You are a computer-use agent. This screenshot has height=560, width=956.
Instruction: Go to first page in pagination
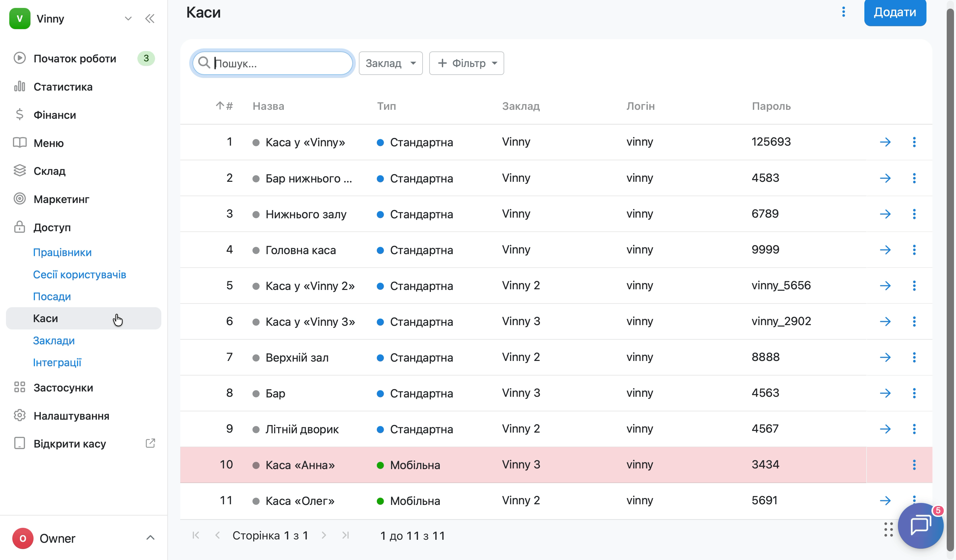click(196, 535)
